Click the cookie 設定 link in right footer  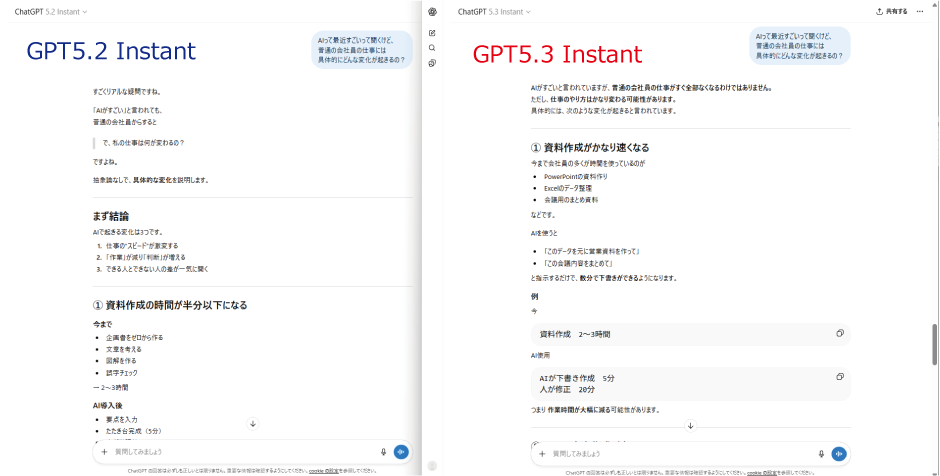(x=770, y=470)
